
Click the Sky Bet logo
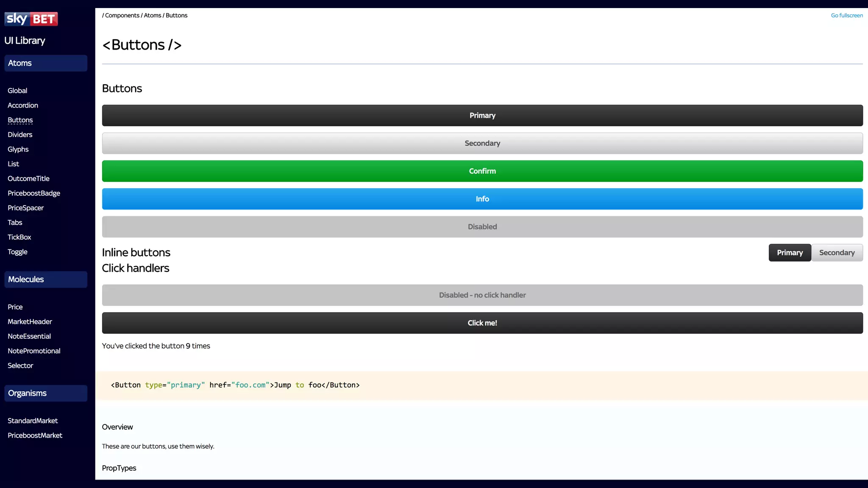[31, 19]
